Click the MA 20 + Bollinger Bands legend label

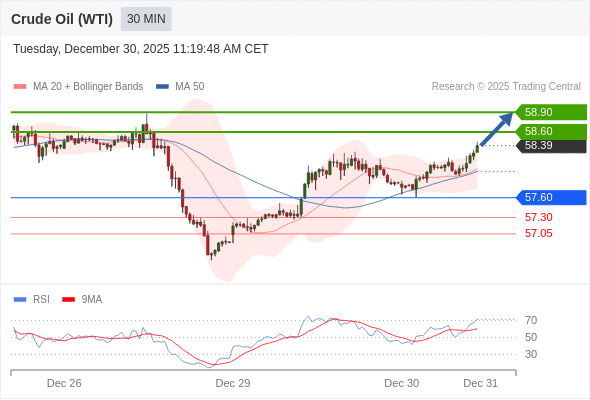[88, 87]
